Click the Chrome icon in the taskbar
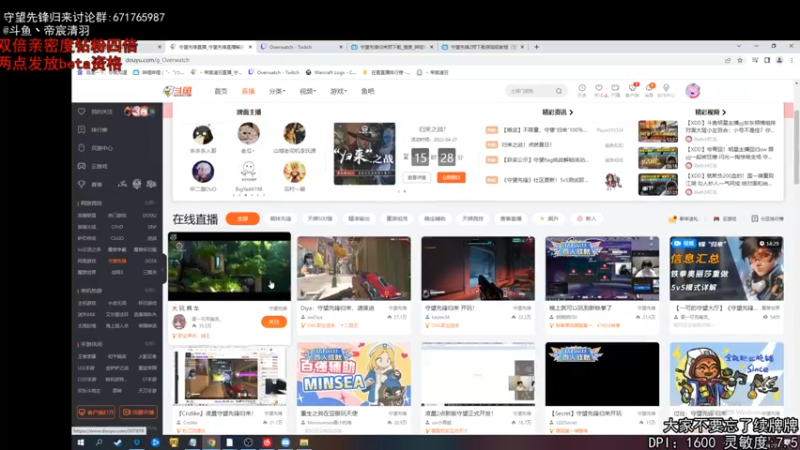The width and height of the screenshot is (800, 450). [x=211, y=443]
